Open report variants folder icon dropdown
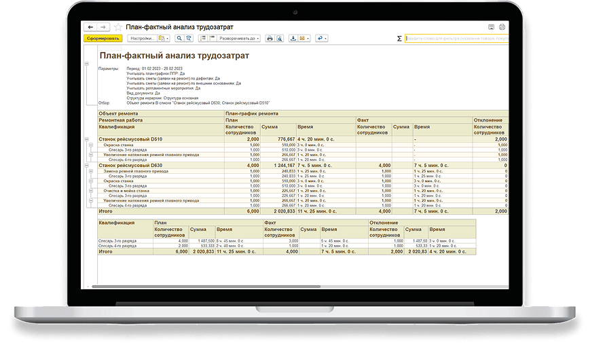 (x=164, y=38)
